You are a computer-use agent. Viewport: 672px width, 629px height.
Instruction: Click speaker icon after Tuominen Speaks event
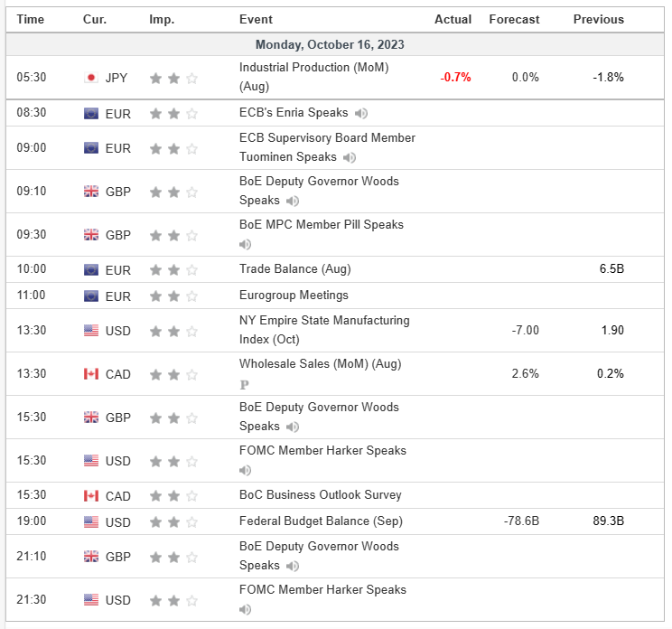(x=350, y=157)
